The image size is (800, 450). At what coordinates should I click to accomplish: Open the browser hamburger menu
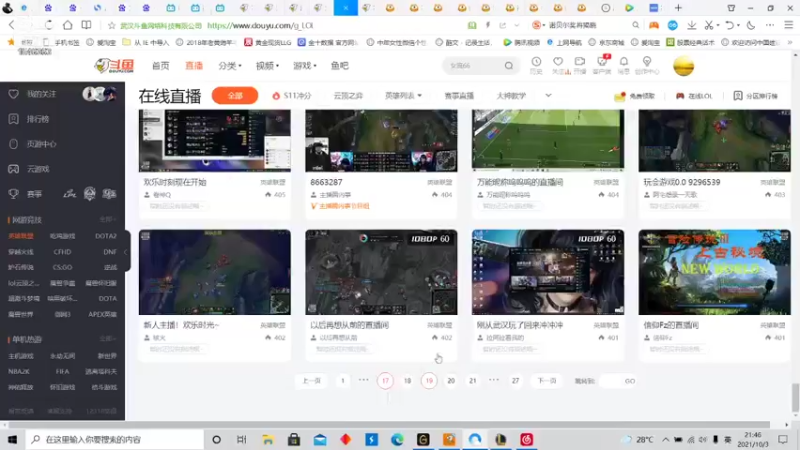[789, 25]
